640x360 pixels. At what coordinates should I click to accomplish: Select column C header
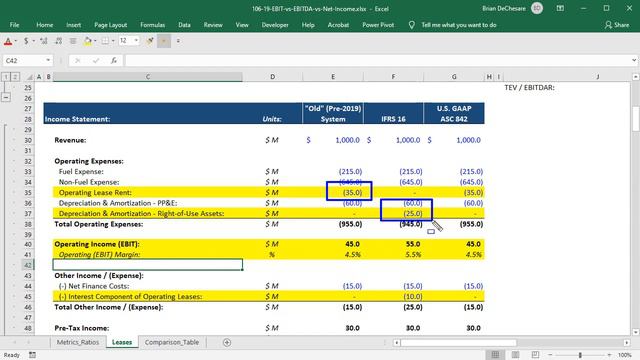148,77
